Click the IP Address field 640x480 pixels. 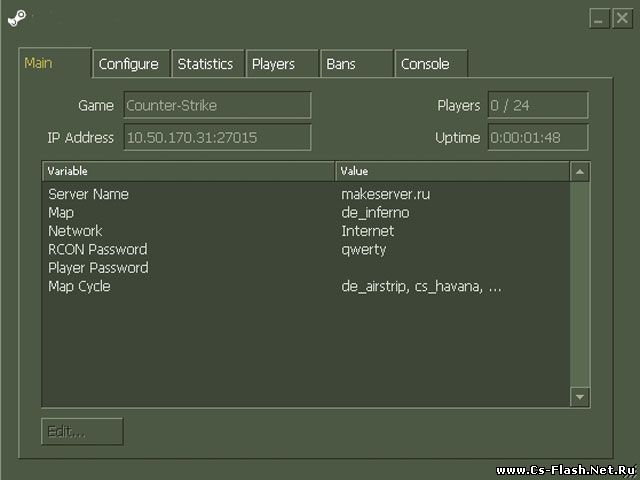click(217, 138)
